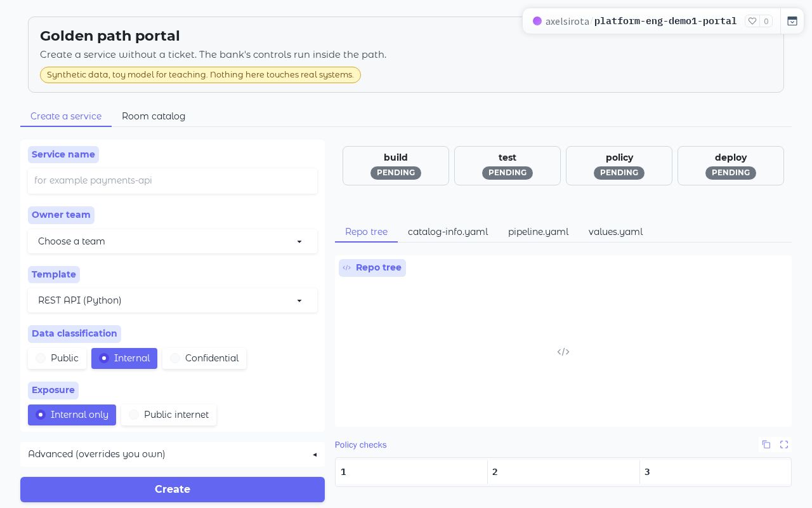Copy the Policy checks table

click(766, 444)
